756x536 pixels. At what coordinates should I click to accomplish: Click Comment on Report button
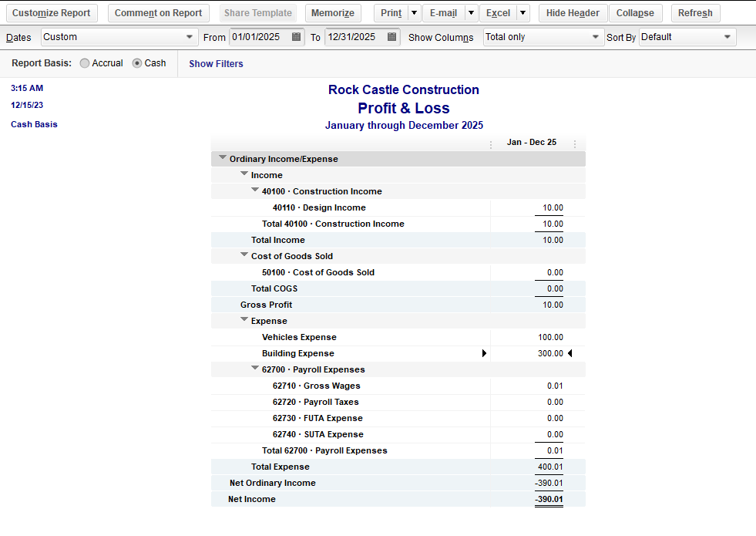tap(158, 13)
